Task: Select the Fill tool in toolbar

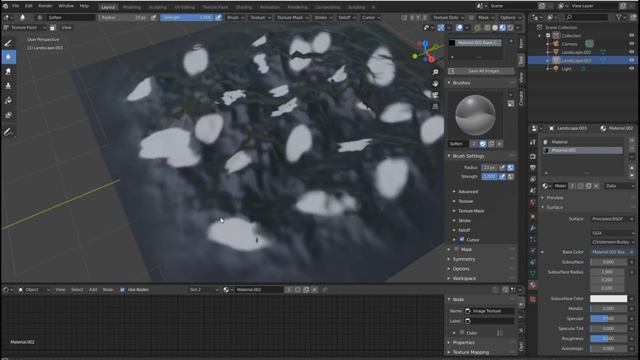Action: point(8,100)
